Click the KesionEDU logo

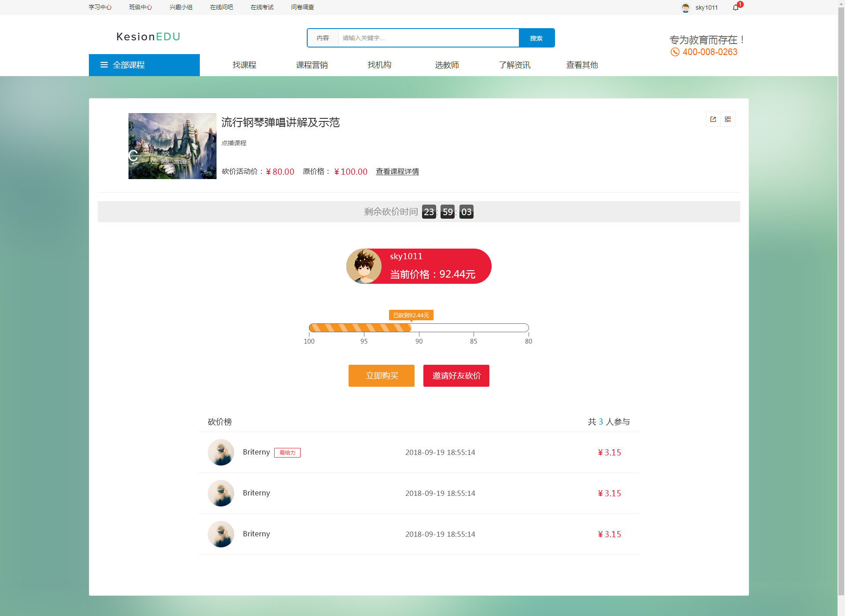point(148,37)
